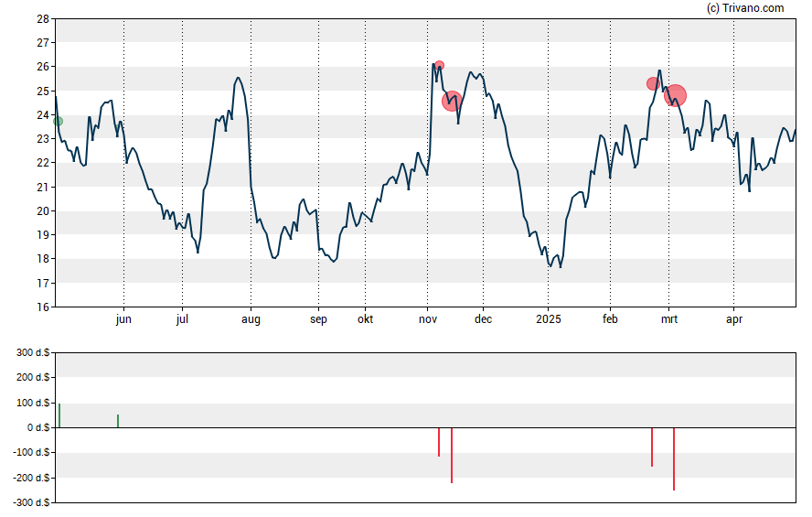Click the longest red bar in mrt
The height and width of the screenshot is (517, 812).
[674, 459]
